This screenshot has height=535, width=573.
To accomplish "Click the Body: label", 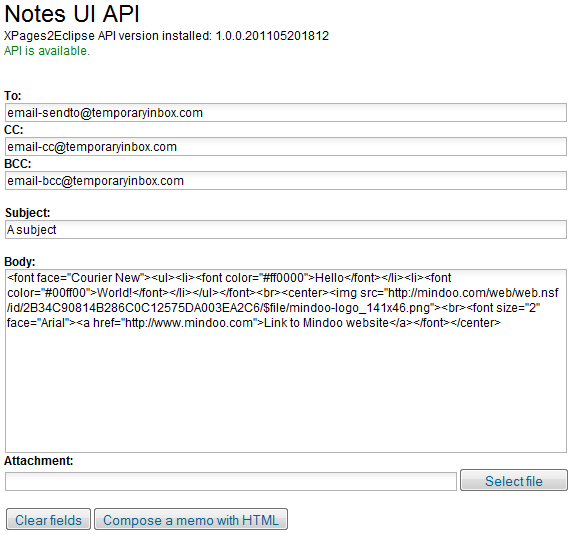I will click(x=20, y=262).
